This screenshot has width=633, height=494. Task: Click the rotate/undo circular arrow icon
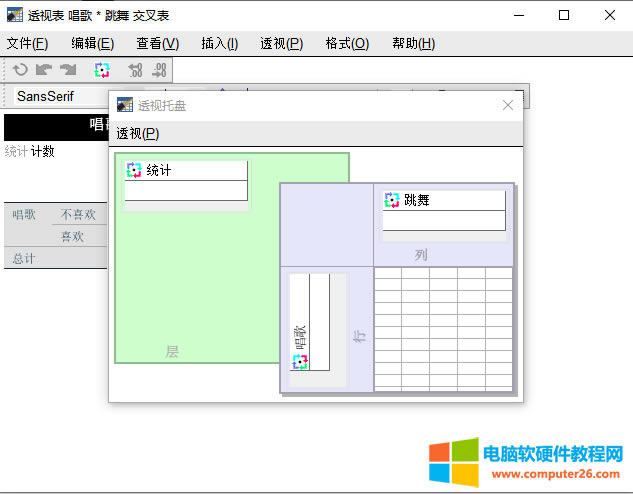20,70
